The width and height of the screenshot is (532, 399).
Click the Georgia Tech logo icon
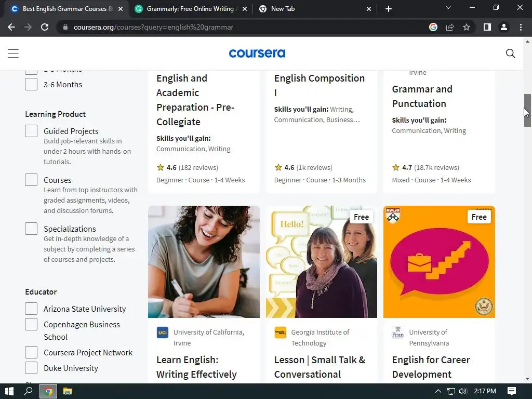pyautogui.click(x=280, y=332)
